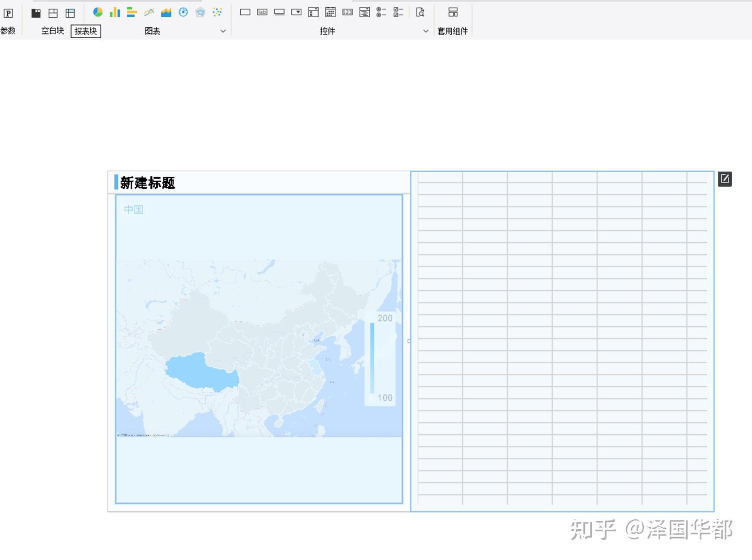This screenshot has width=752, height=560.
Task: Add an area chart
Action: 166,12
